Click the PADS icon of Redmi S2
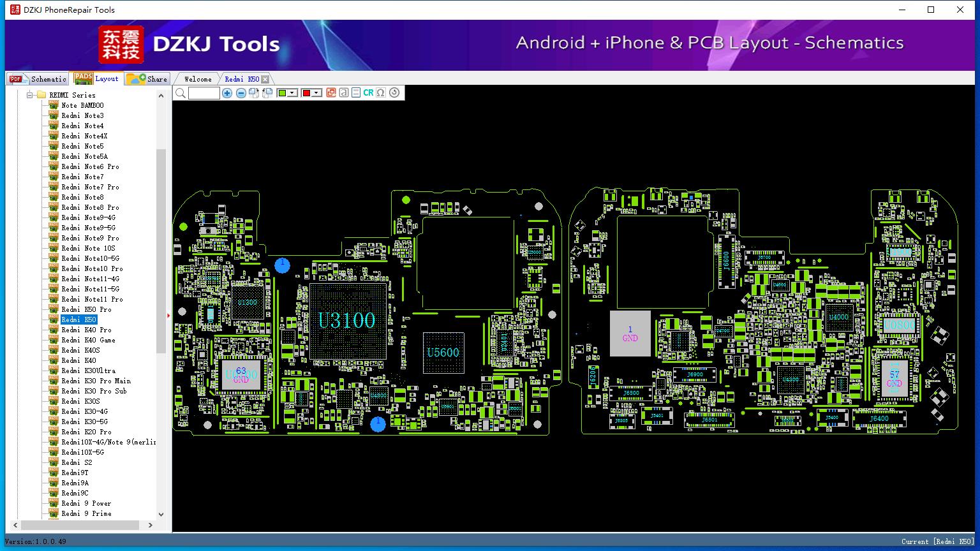Image resolution: width=980 pixels, height=551 pixels. tap(54, 462)
